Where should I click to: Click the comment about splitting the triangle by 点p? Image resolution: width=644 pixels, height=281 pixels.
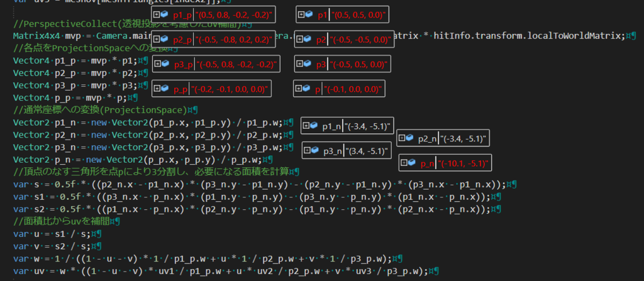(x=151, y=172)
